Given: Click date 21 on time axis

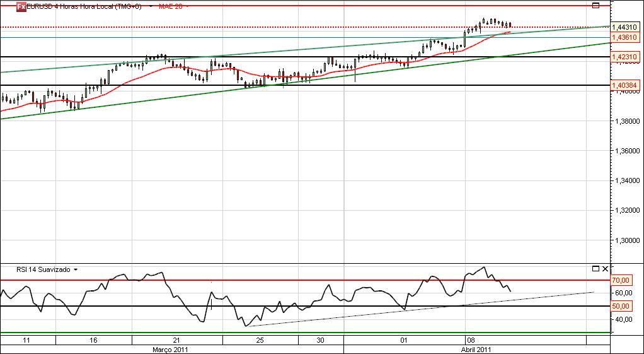Looking at the screenshot, I should tap(176, 340).
